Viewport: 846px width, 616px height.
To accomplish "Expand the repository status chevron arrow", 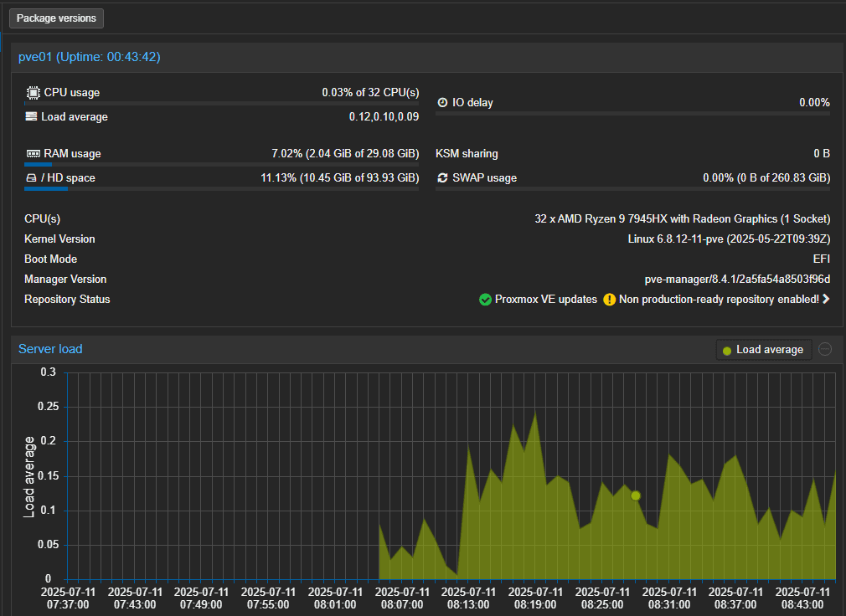I will click(x=826, y=300).
